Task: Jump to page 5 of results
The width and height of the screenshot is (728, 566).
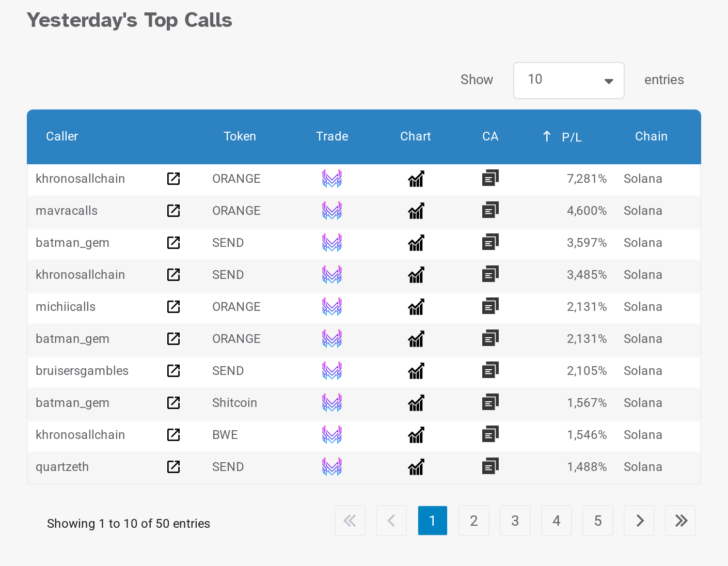Action: [x=597, y=521]
